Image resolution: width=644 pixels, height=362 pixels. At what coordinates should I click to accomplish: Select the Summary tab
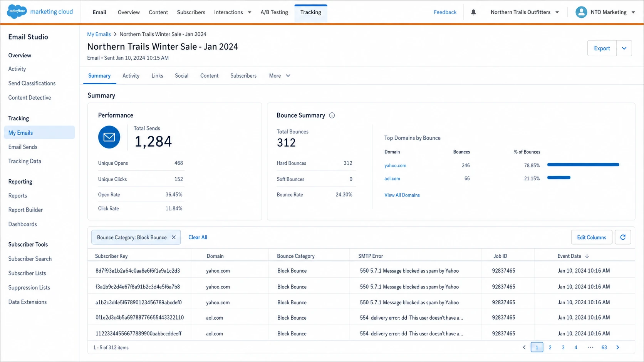(x=99, y=76)
